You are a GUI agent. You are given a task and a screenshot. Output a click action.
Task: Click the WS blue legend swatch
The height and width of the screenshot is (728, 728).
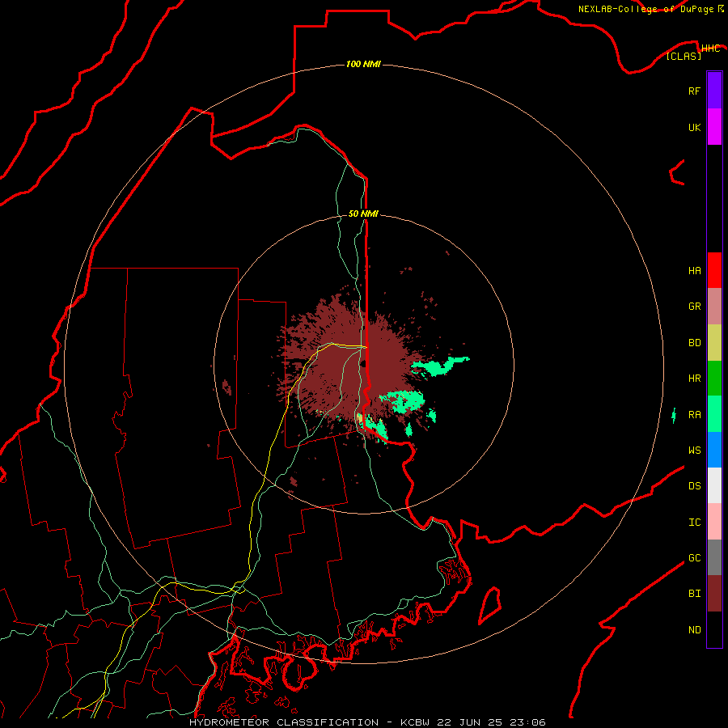pos(714,450)
